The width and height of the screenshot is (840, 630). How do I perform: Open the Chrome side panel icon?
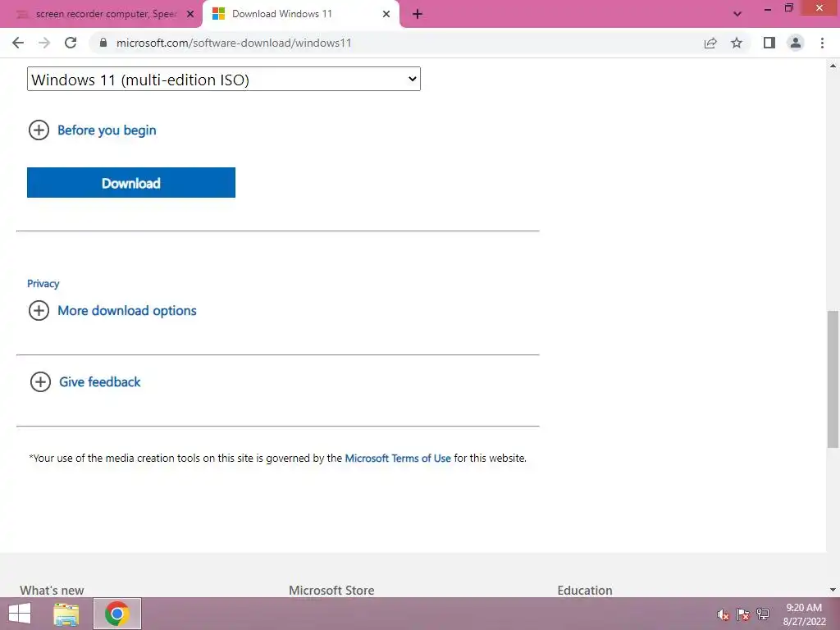click(769, 43)
